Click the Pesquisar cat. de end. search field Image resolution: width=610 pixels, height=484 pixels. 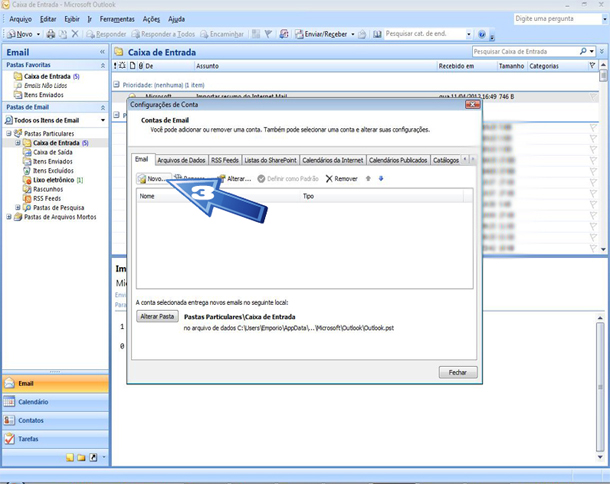(424, 34)
